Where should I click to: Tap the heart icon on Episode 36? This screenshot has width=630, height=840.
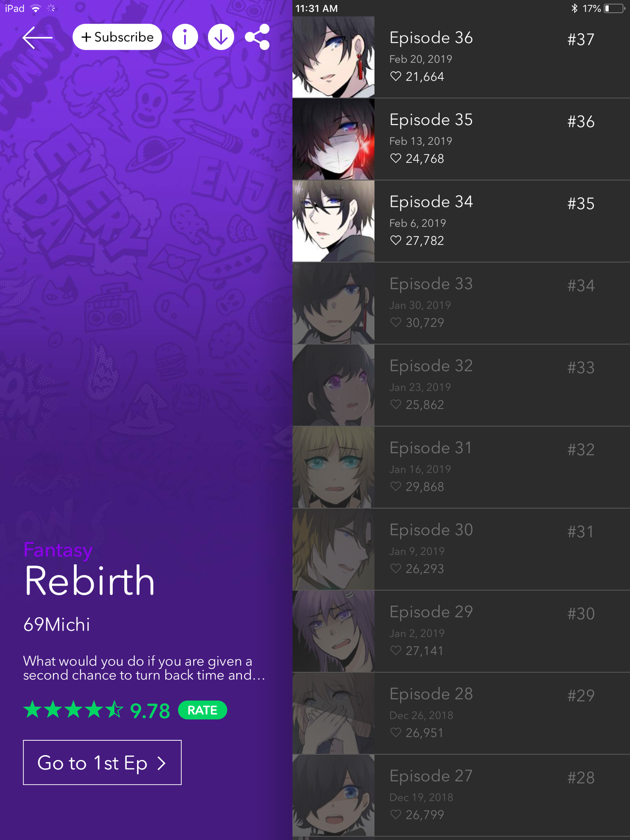pyautogui.click(x=395, y=77)
